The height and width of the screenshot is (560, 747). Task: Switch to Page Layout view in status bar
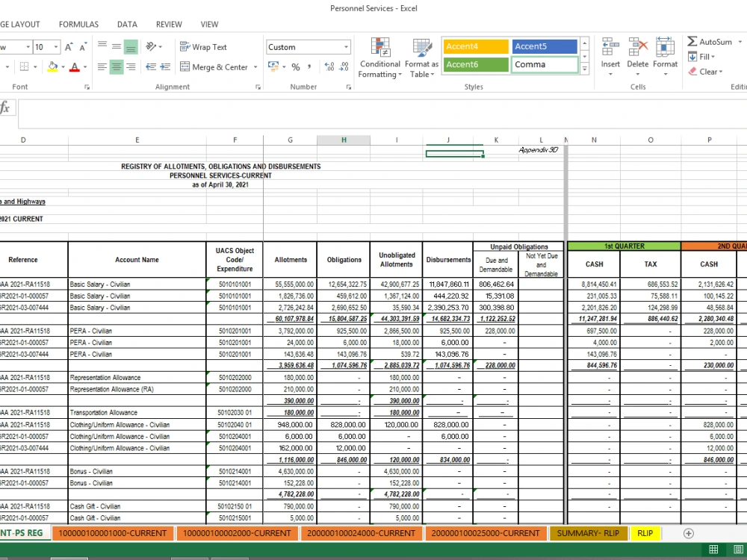point(737,549)
